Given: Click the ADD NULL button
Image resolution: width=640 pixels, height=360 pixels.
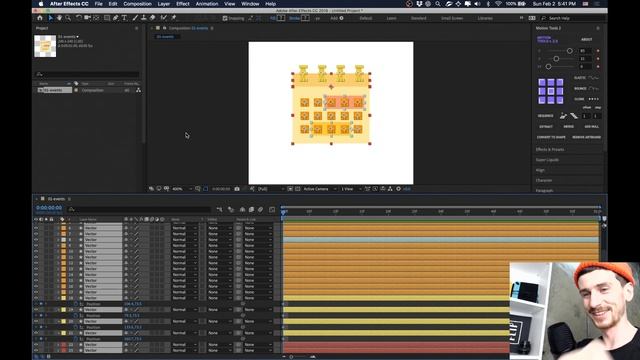Looking at the screenshot, I should [x=592, y=127].
